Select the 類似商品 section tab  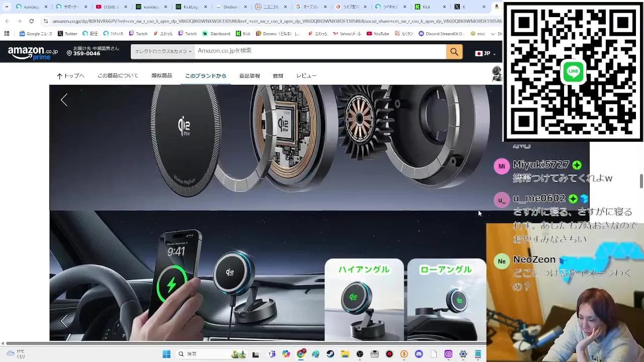pyautogui.click(x=162, y=76)
